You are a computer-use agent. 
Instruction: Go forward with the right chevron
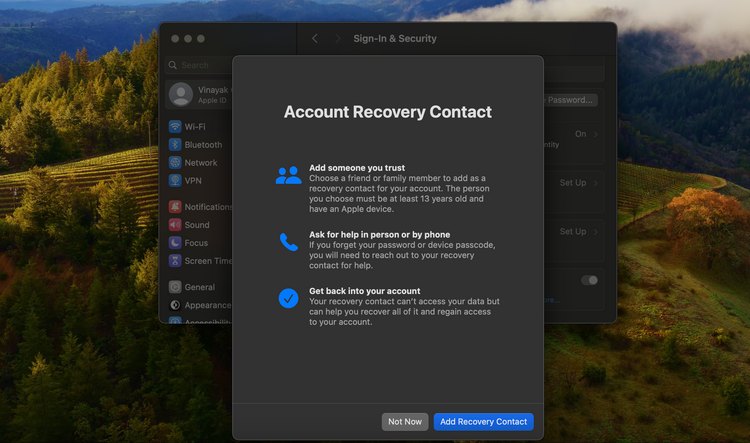[x=338, y=38]
